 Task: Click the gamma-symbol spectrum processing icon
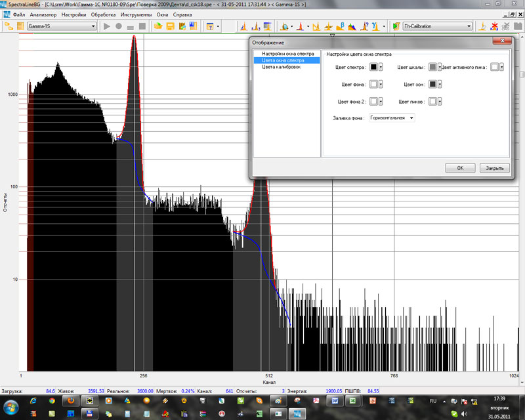pyautogui.click(x=374, y=26)
